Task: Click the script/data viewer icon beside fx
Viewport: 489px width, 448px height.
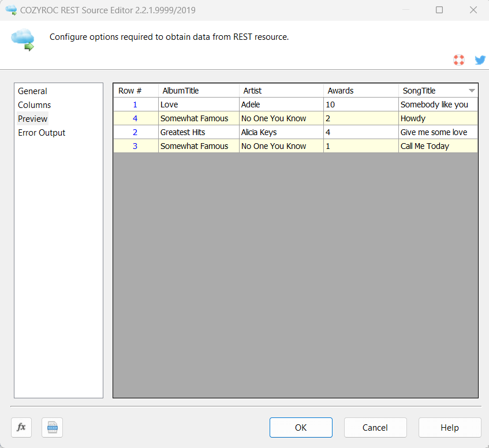Action: 53,427
